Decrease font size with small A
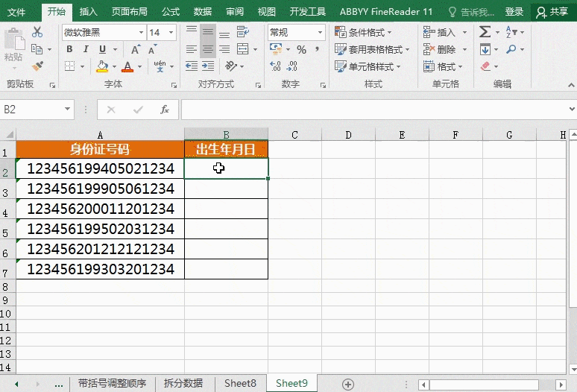Viewport: 577px width, 392px height. click(152, 49)
